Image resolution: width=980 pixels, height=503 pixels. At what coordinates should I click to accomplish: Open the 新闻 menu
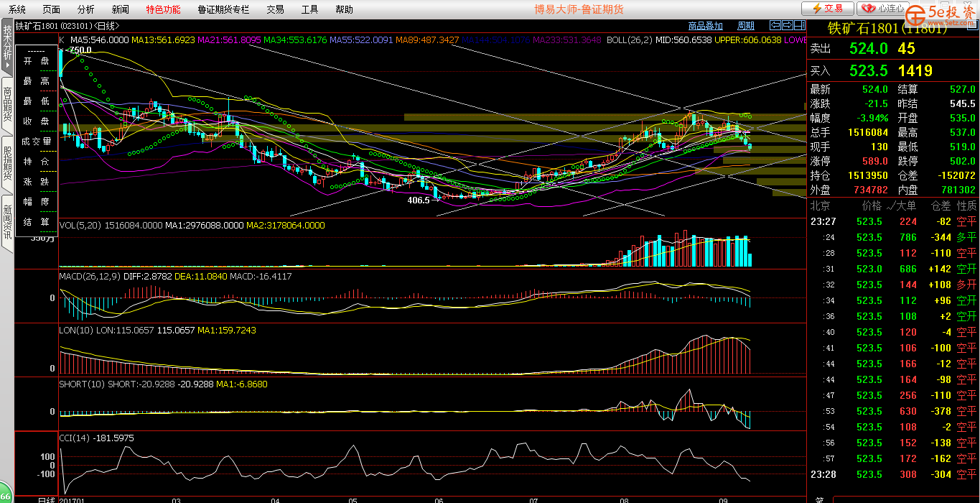pyautogui.click(x=121, y=9)
